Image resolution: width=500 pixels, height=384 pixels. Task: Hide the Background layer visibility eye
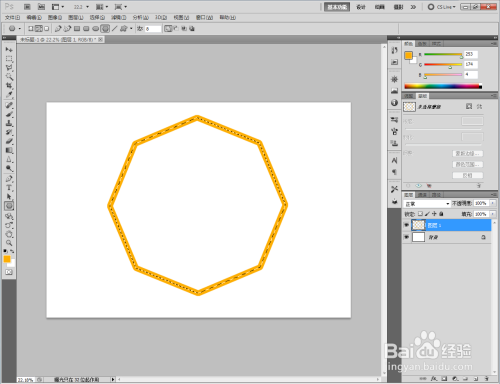point(406,237)
